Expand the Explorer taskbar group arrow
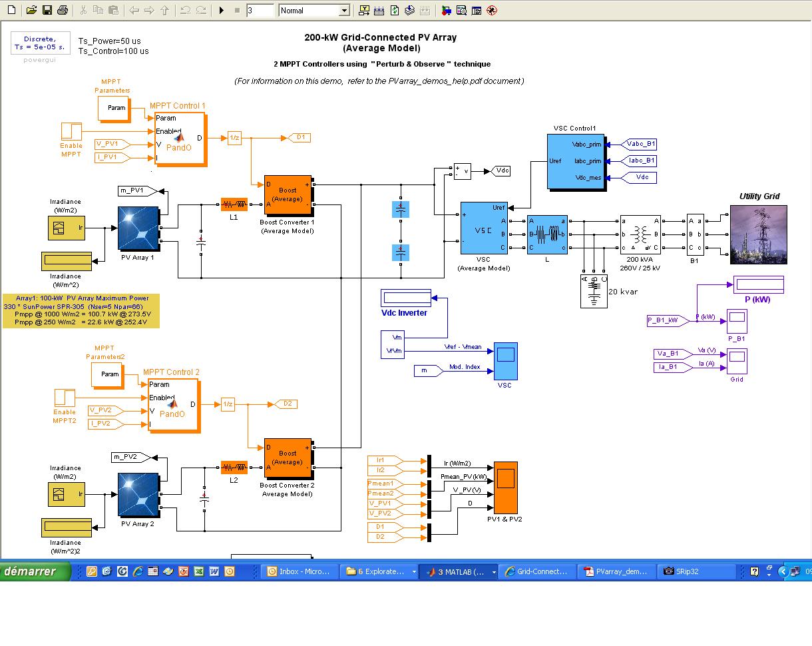 (x=413, y=572)
